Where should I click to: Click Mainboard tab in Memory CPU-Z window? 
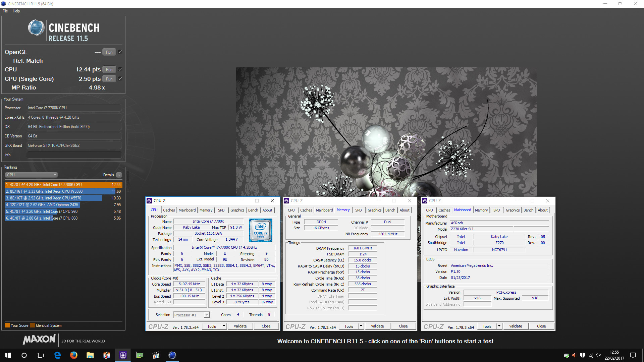[324, 210]
